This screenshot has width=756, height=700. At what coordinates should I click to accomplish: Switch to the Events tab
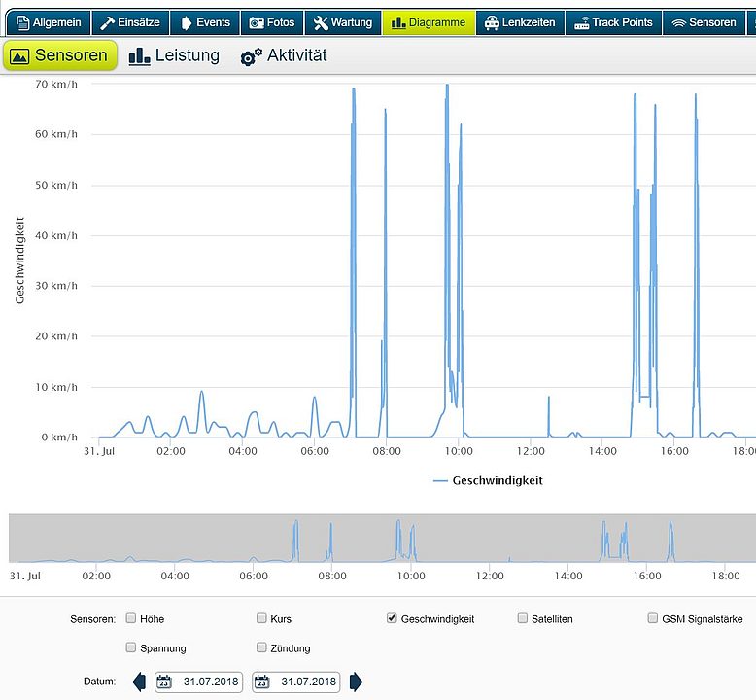tap(204, 22)
